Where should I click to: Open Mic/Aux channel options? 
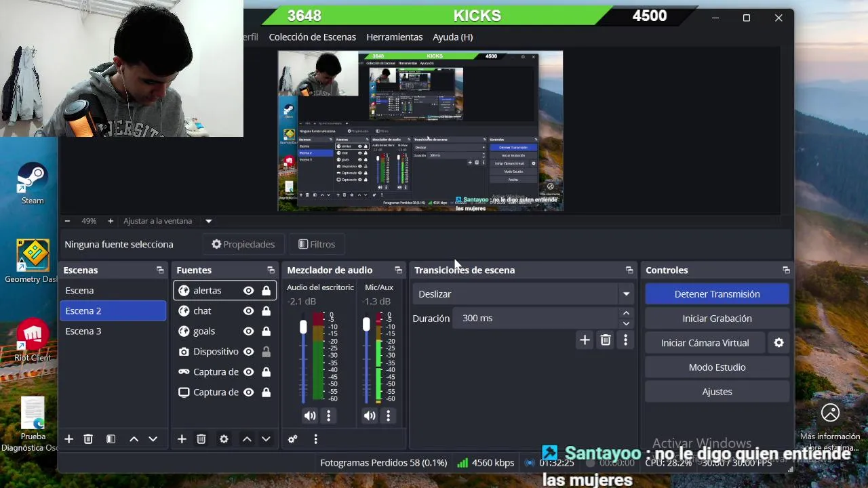pyautogui.click(x=389, y=415)
